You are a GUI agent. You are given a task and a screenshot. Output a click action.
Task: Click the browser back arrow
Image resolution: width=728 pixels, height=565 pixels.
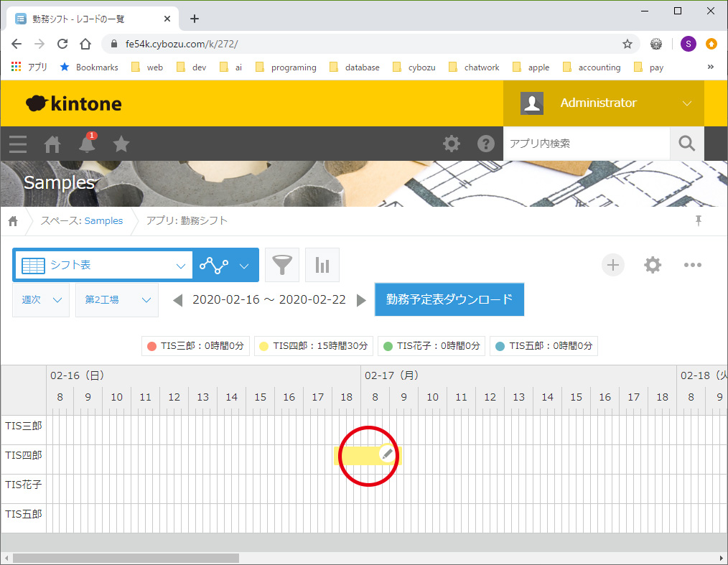pyautogui.click(x=17, y=44)
